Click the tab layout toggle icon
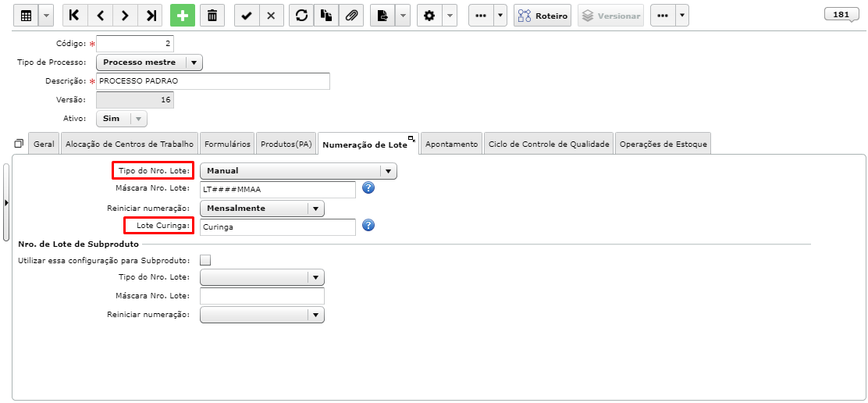The height and width of the screenshot is (403, 868). (x=19, y=144)
